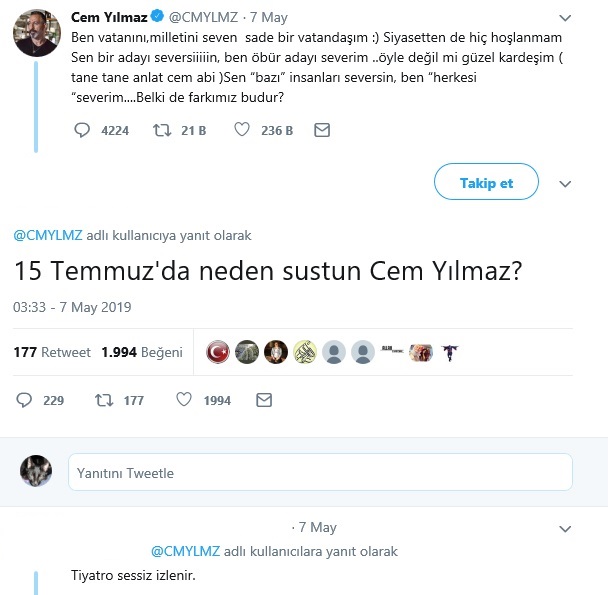Click the Turkish flag liker avatar
The height and width of the screenshot is (595, 609).
point(218,352)
